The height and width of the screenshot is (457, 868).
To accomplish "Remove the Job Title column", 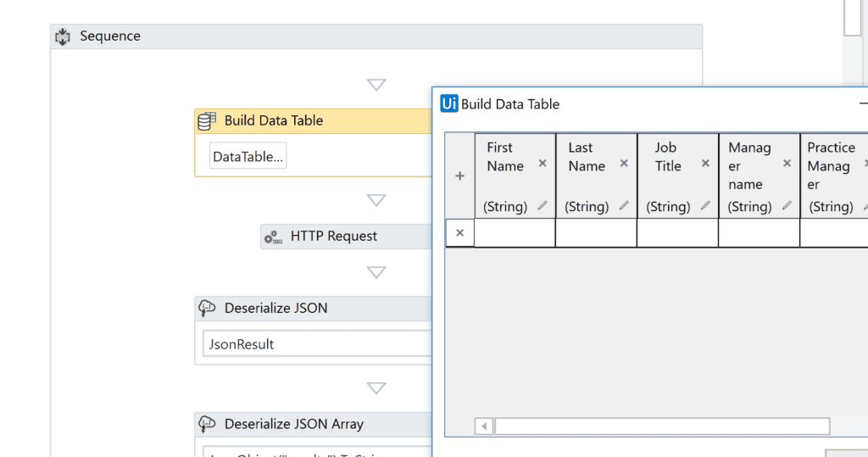I will click(705, 164).
